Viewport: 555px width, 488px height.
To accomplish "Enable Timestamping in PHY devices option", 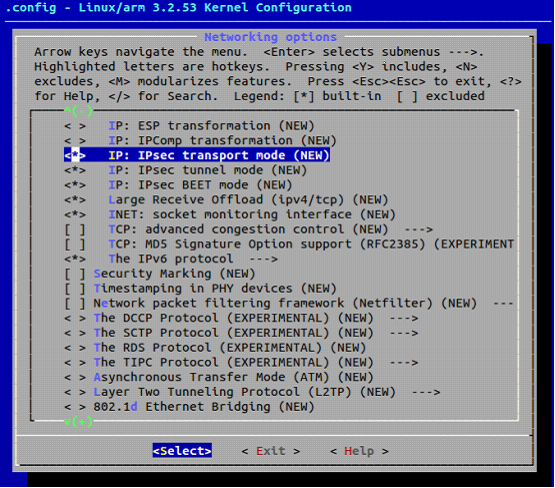I will click(75, 288).
